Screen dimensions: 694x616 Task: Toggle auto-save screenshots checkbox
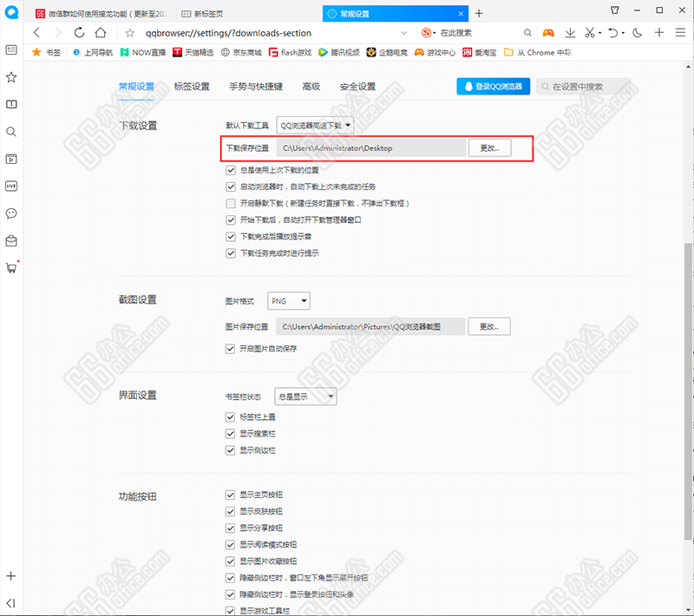[231, 348]
